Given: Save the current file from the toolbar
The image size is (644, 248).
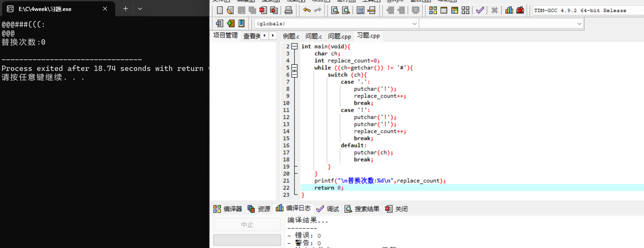Looking at the screenshot, I should pos(241,10).
